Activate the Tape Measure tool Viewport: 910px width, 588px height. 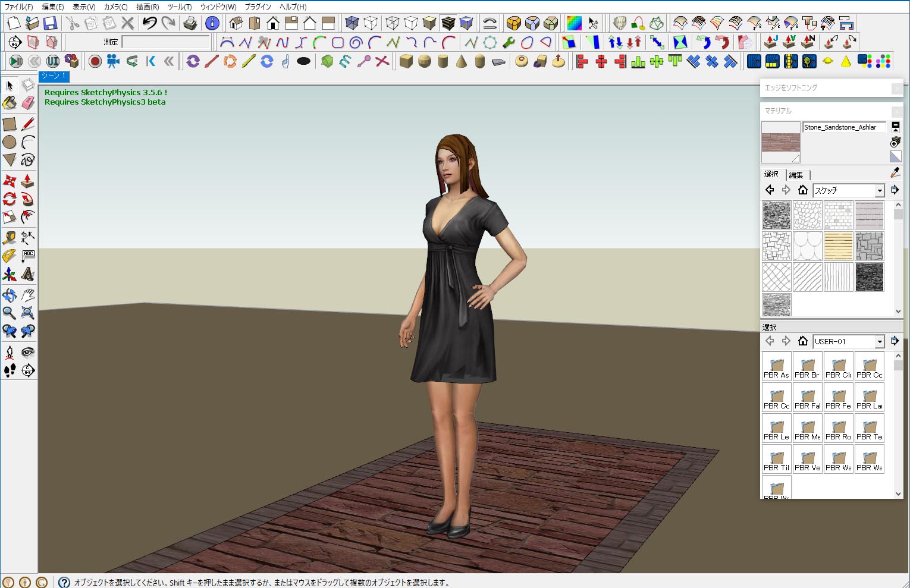(10, 238)
